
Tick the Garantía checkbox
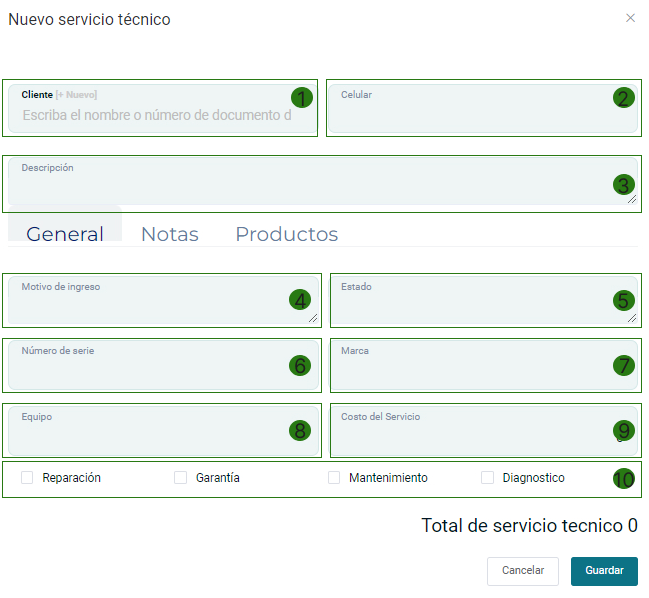point(181,478)
